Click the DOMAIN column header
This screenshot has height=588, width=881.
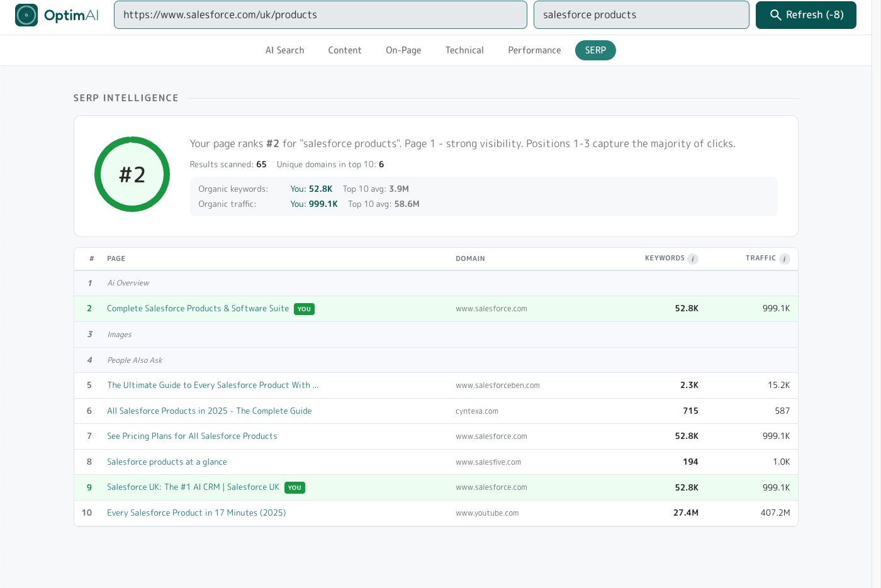470,259
